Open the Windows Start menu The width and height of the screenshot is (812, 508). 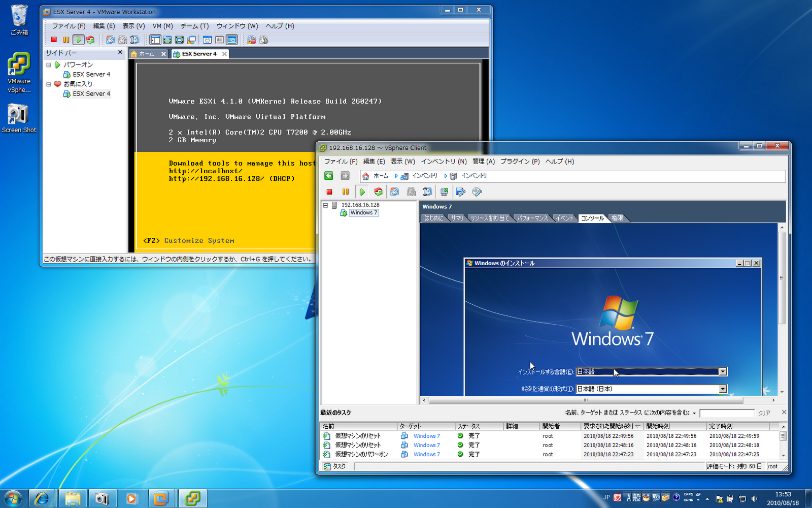(x=13, y=498)
